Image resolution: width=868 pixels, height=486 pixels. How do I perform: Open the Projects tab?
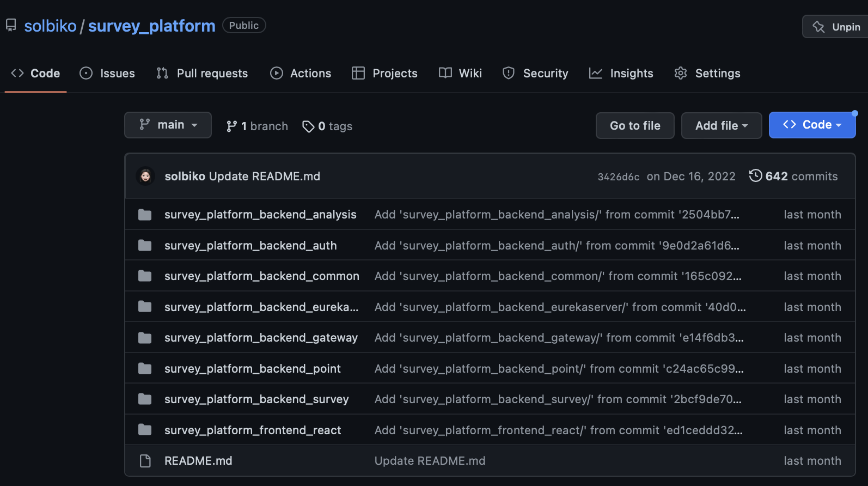point(384,73)
